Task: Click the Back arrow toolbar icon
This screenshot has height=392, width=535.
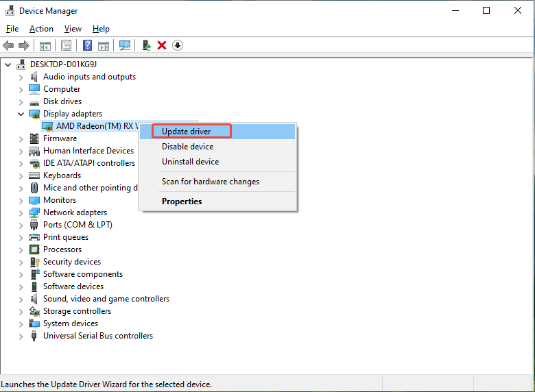Action: coord(8,45)
